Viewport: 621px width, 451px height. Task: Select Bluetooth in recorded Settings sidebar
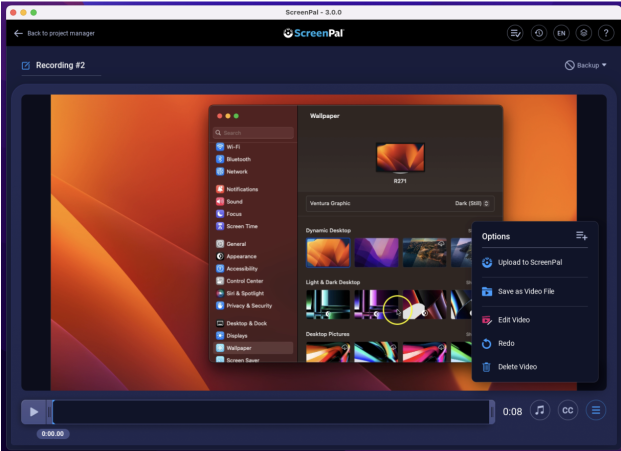[x=238, y=159]
